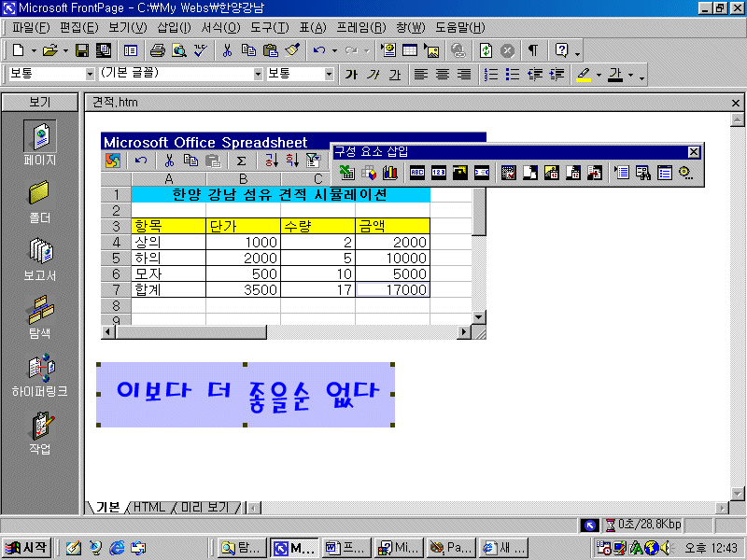
Task: Click Sort Ascending in spreadsheet toolbar
Action: [x=271, y=161]
